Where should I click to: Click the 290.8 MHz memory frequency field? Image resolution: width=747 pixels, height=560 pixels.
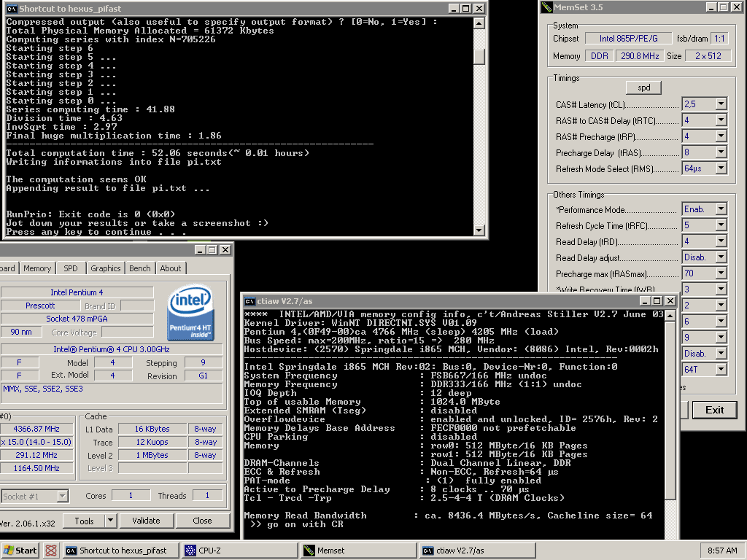click(640, 56)
